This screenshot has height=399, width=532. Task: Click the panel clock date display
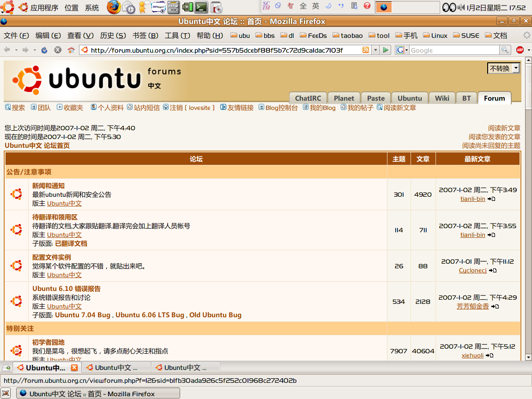(496, 7)
